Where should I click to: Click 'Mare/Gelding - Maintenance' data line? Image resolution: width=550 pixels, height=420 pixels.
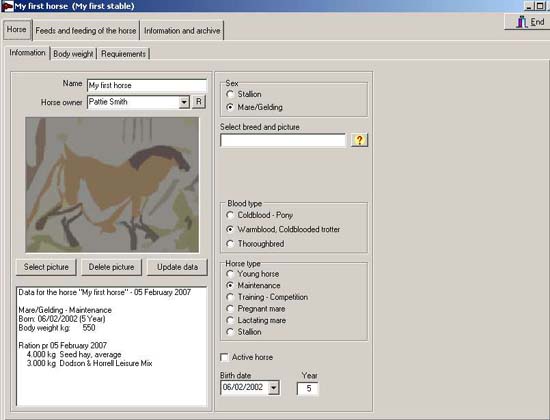pyautogui.click(x=65, y=310)
